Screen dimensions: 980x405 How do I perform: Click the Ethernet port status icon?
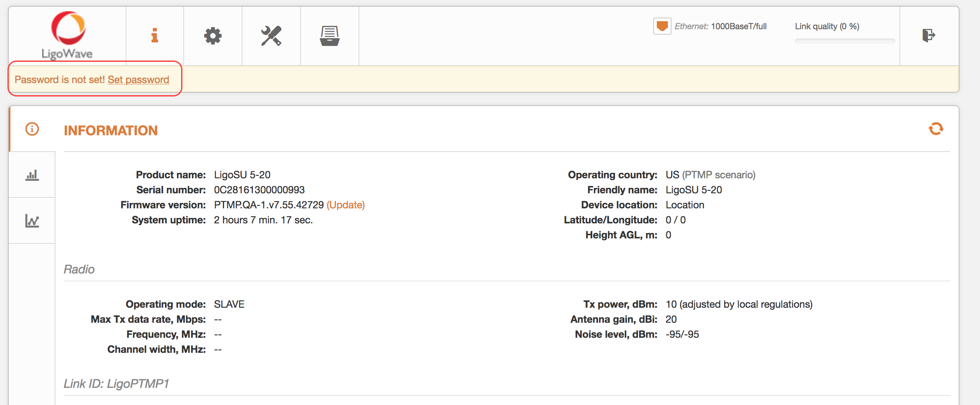click(x=662, y=26)
